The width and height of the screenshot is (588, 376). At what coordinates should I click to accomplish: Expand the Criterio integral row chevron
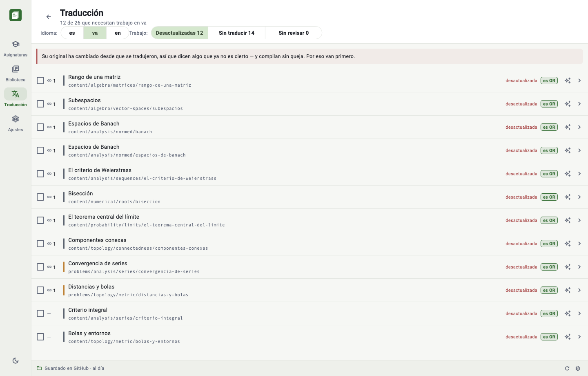pyautogui.click(x=579, y=313)
